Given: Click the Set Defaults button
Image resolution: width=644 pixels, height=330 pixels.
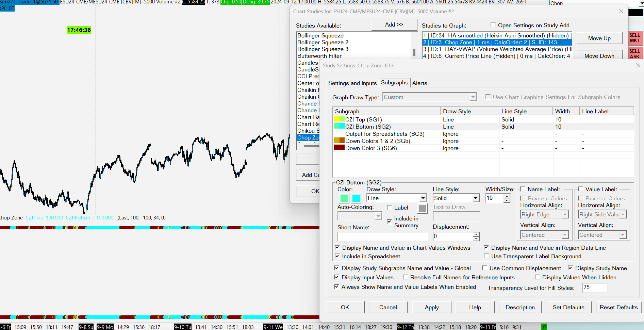Looking at the screenshot, I should point(568,307).
